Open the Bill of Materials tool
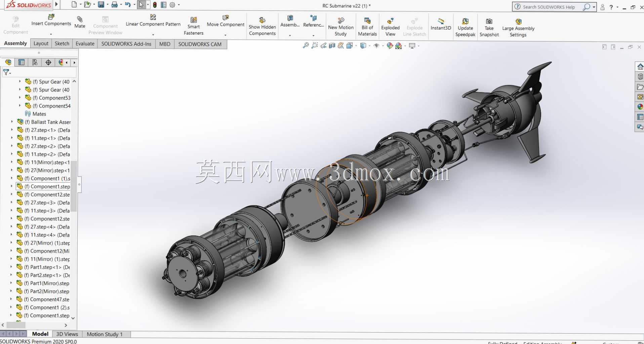The image size is (644, 344). 367,27
